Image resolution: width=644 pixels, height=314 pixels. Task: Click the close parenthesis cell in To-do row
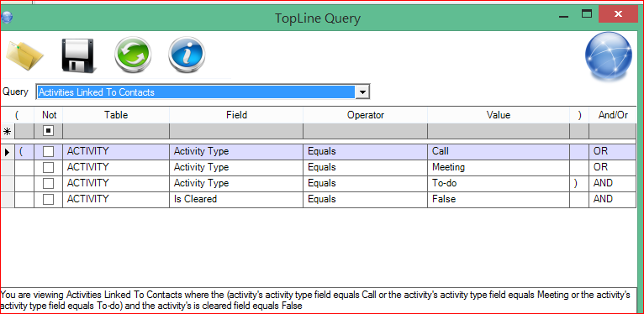coord(579,183)
